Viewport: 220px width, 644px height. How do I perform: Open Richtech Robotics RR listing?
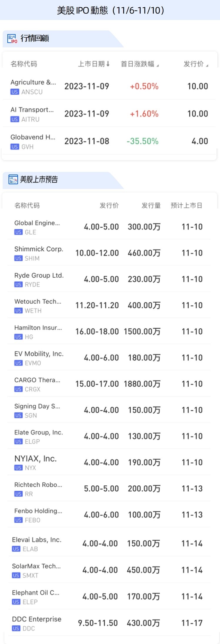point(109,489)
